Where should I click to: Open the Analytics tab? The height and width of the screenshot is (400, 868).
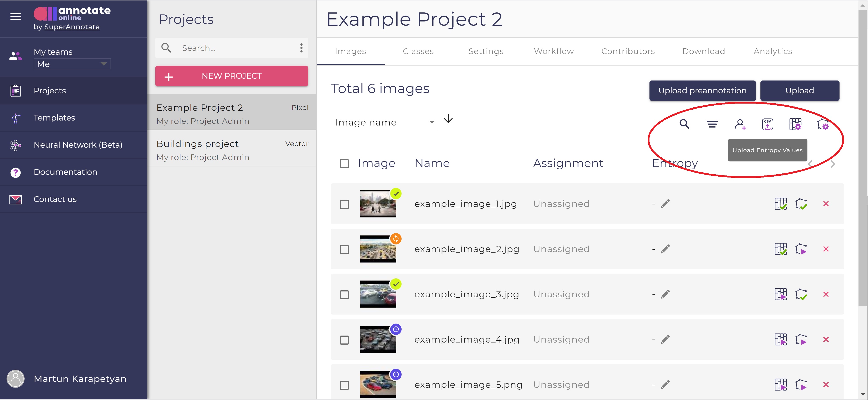(x=772, y=51)
